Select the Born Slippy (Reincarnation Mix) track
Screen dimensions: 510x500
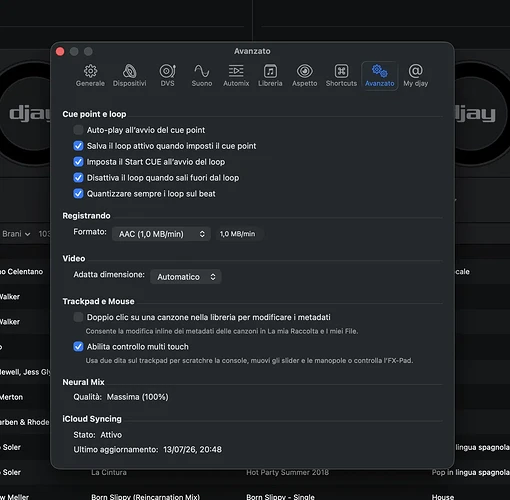145,497
